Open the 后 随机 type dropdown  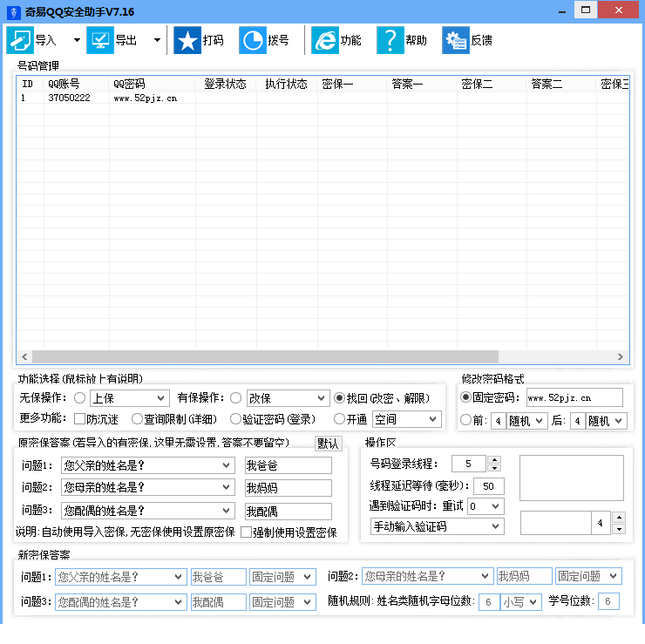[607, 421]
